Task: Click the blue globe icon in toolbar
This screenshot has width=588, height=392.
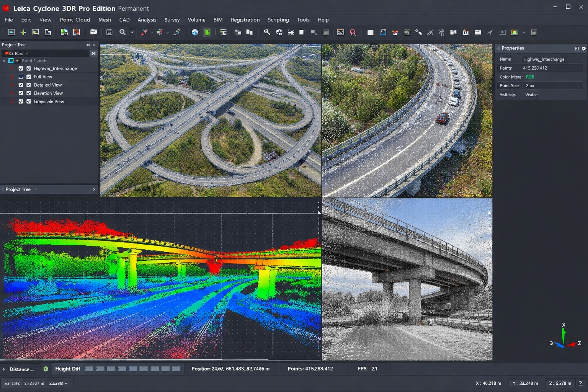Action: click(x=195, y=33)
